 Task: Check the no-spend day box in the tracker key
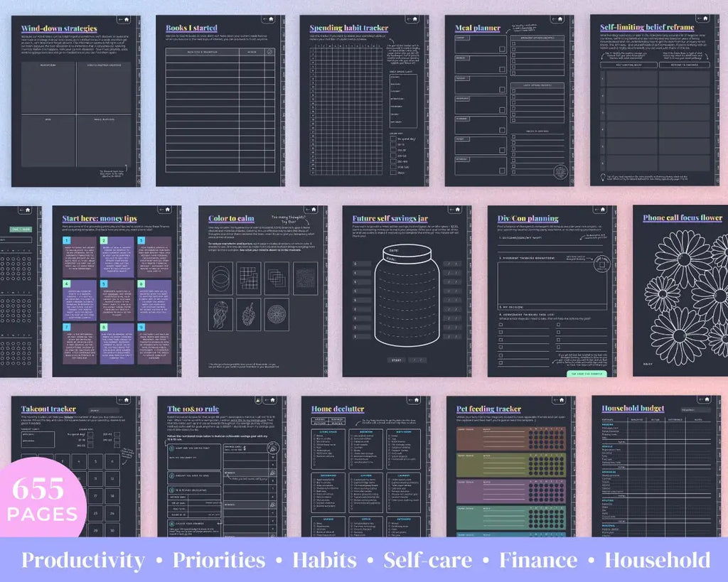(x=392, y=139)
